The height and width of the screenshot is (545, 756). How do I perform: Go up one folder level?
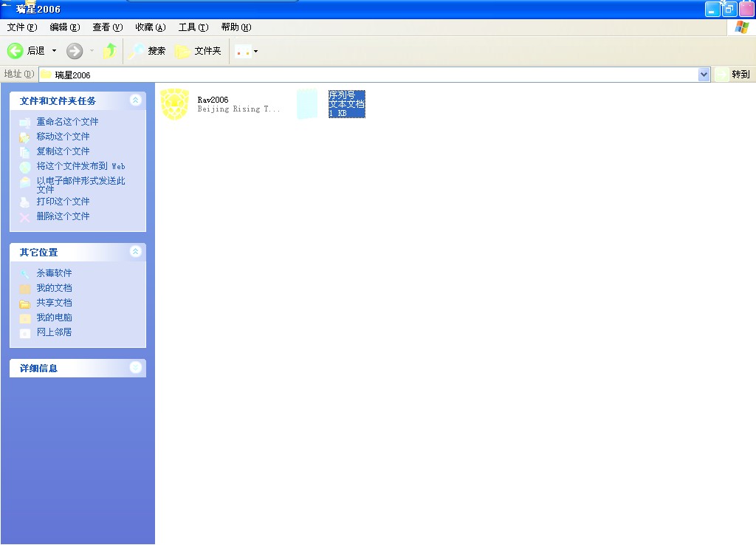[x=110, y=51]
